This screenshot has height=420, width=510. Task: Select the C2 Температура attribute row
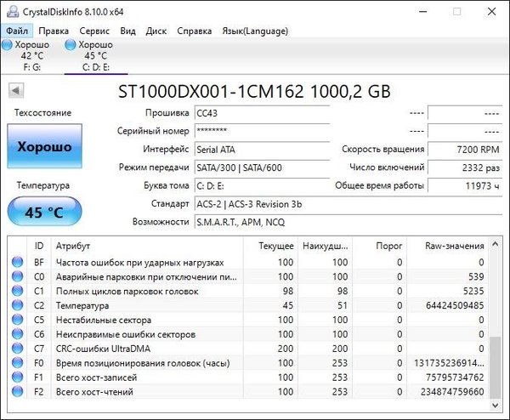[248, 305]
